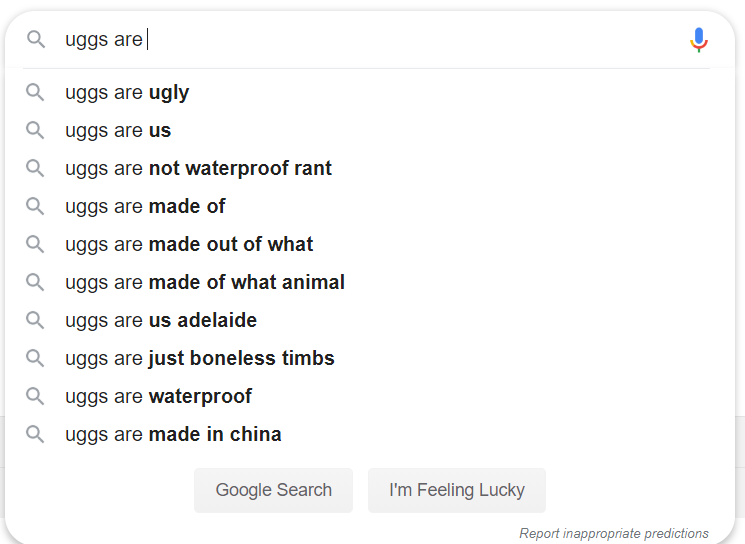Focus the search text field

(x=400, y=40)
